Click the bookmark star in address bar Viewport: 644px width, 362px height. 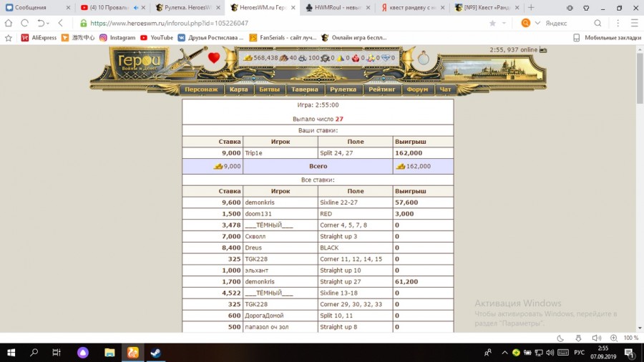coord(493,23)
